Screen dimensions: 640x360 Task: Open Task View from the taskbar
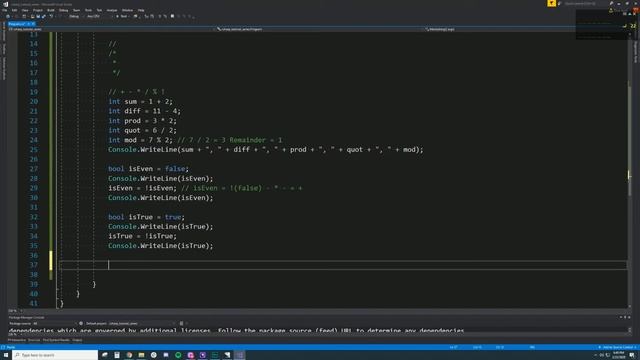[x=104, y=355]
